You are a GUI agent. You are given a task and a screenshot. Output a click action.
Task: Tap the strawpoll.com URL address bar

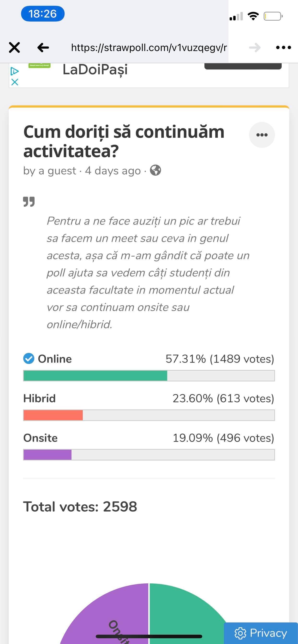click(x=149, y=47)
